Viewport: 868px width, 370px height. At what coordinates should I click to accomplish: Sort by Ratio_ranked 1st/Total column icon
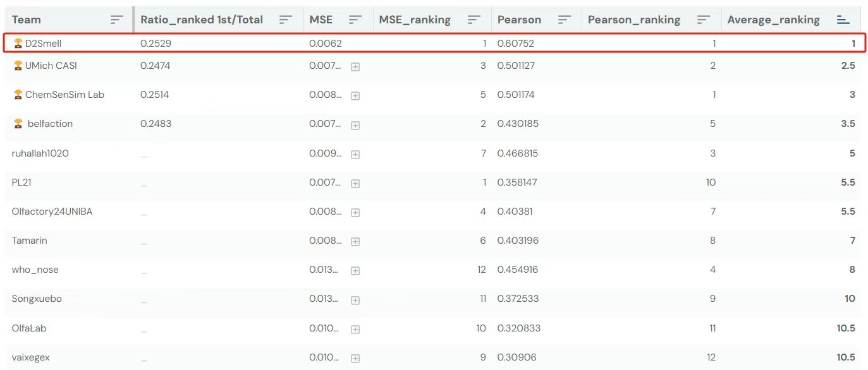286,20
